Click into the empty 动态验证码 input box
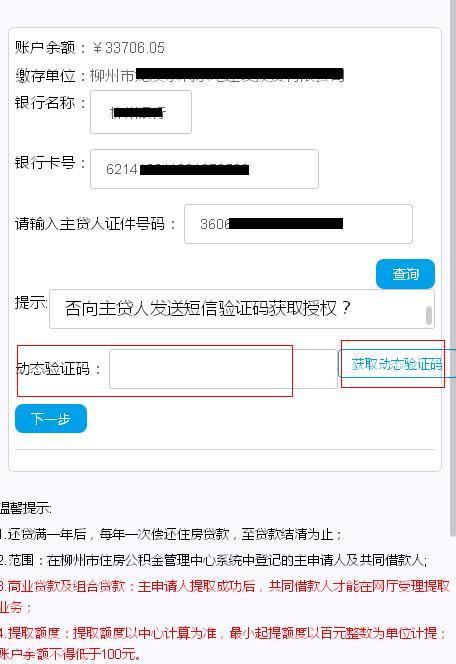456x664 pixels. tap(223, 369)
